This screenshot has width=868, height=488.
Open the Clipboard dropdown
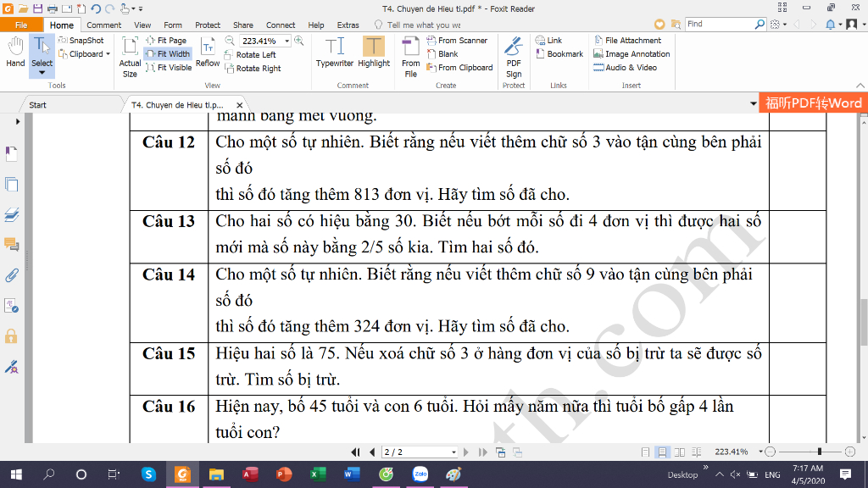[x=108, y=54]
